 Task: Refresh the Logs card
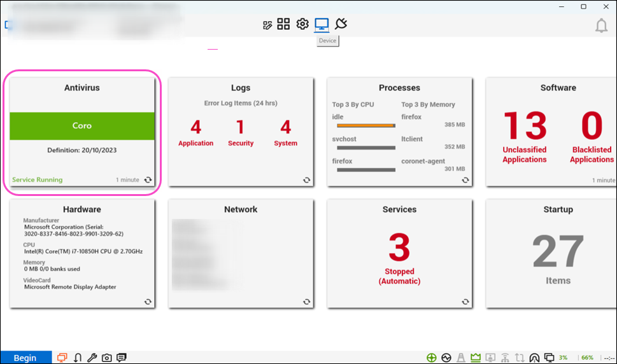306,179
